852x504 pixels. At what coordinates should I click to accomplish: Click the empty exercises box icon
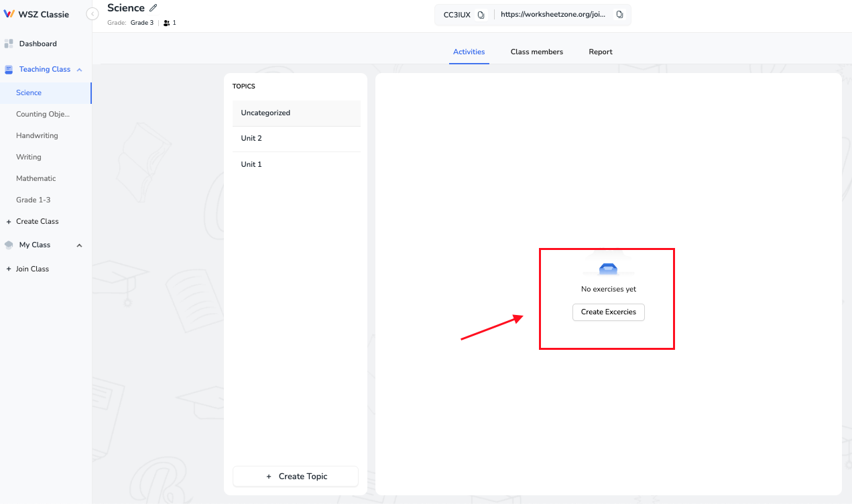(608, 268)
